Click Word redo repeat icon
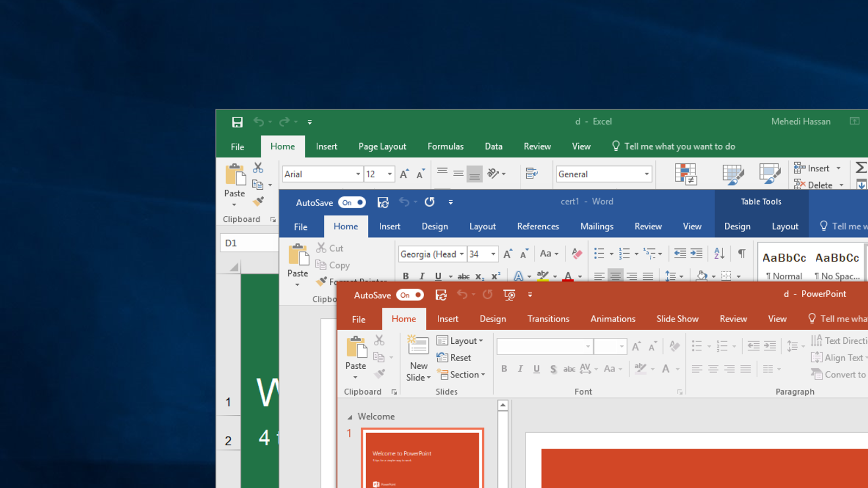The image size is (868, 488). [430, 202]
